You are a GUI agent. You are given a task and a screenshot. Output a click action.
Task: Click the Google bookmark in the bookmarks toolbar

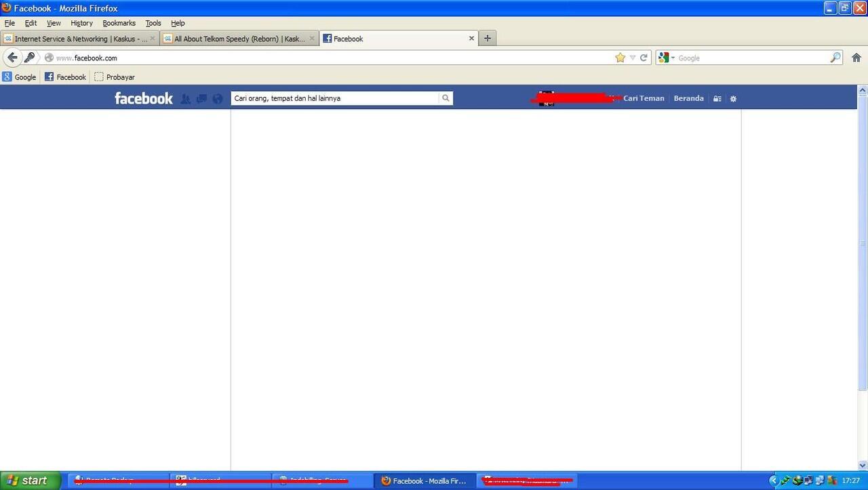point(19,77)
